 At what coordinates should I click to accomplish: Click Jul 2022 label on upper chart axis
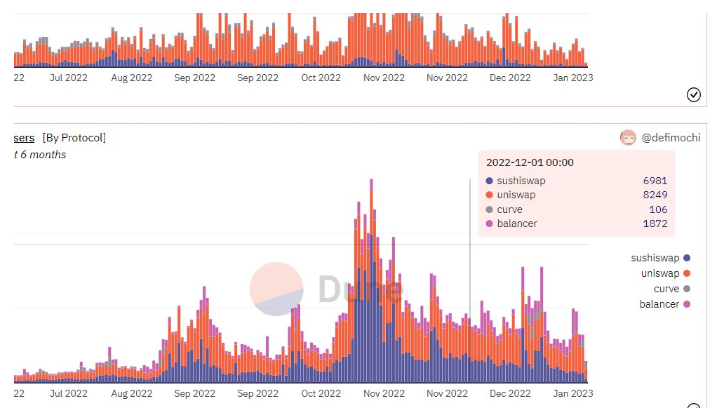[x=69, y=78]
